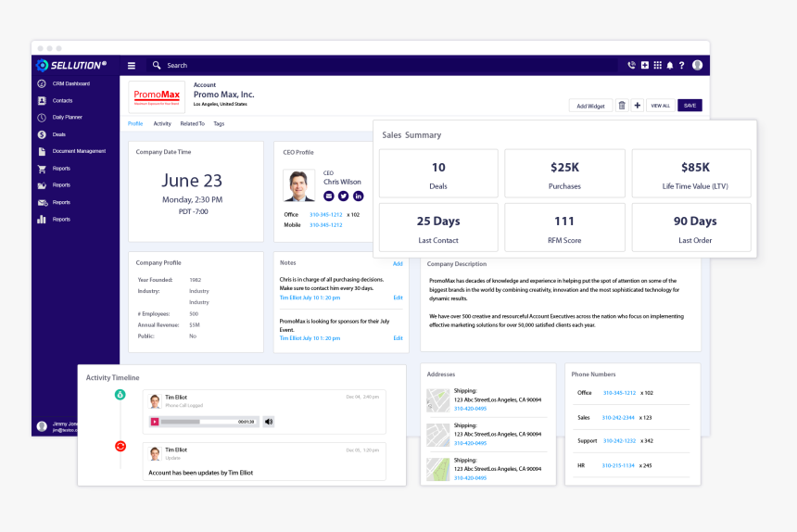Toggle the recording volume speaker icon
This screenshot has width=797, height=532.
(x=269, y=422)
